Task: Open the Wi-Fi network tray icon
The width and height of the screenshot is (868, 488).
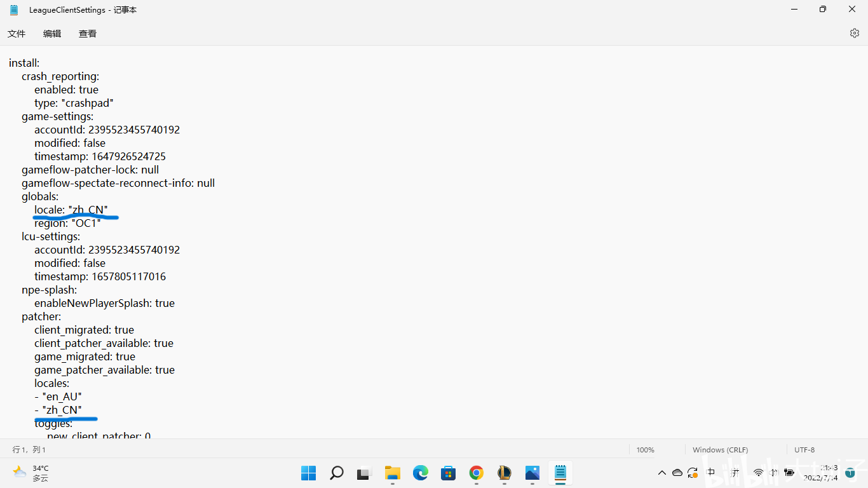Action: coord(758,473)
